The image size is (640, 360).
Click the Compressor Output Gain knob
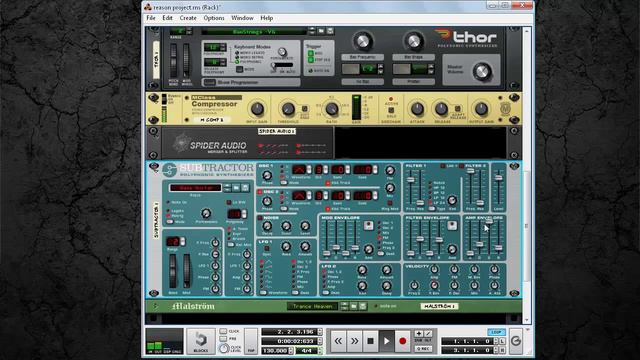(x=481, y=109)
